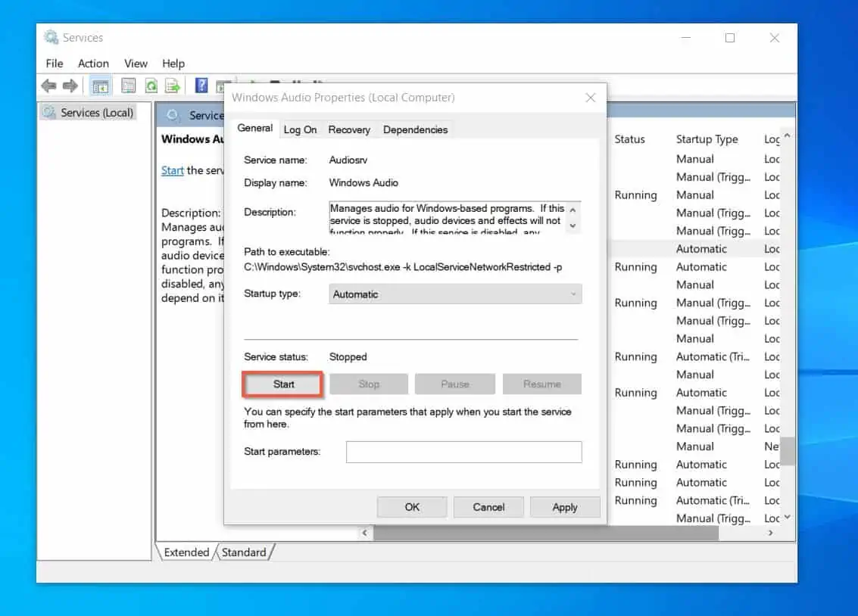Click the greyed-out Resume button
Image resolution: width=858 pixels, height=616 pixels.
click(541, 384)
